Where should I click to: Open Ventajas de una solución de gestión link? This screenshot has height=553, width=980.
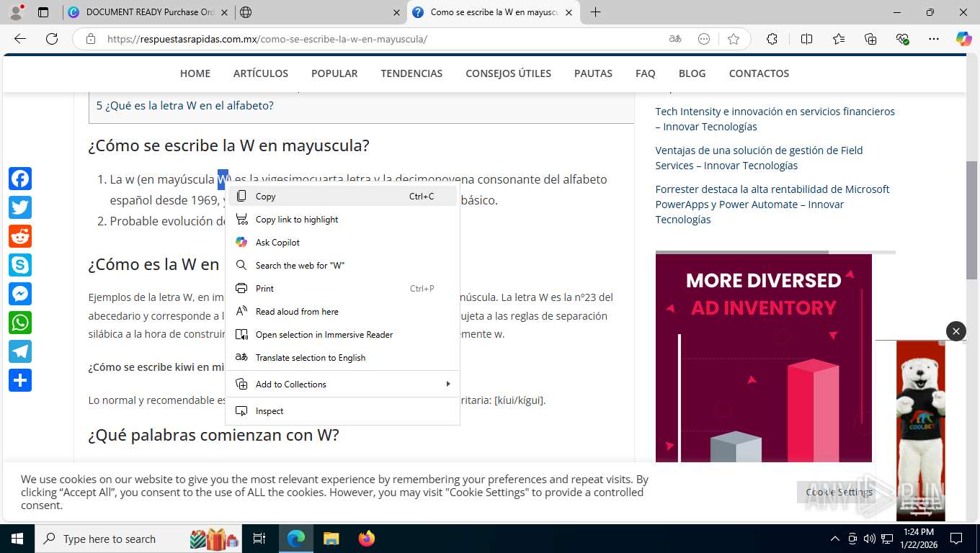[759, 158]
